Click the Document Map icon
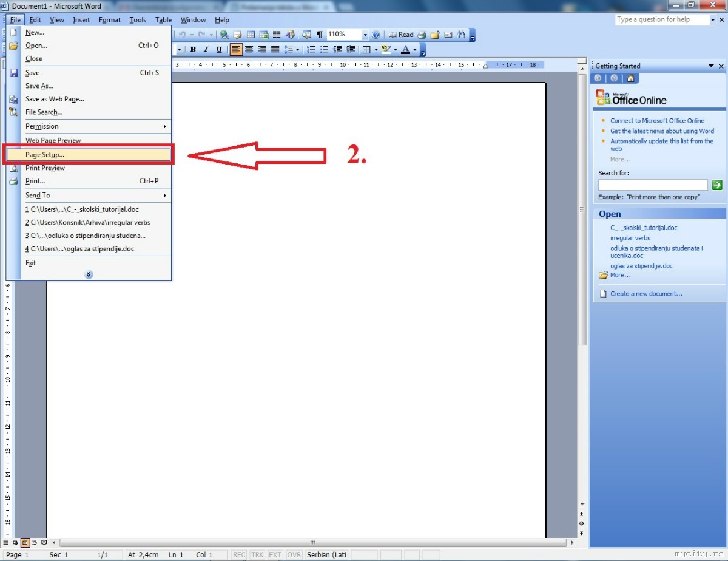The image size is (728, 561). 306,35
